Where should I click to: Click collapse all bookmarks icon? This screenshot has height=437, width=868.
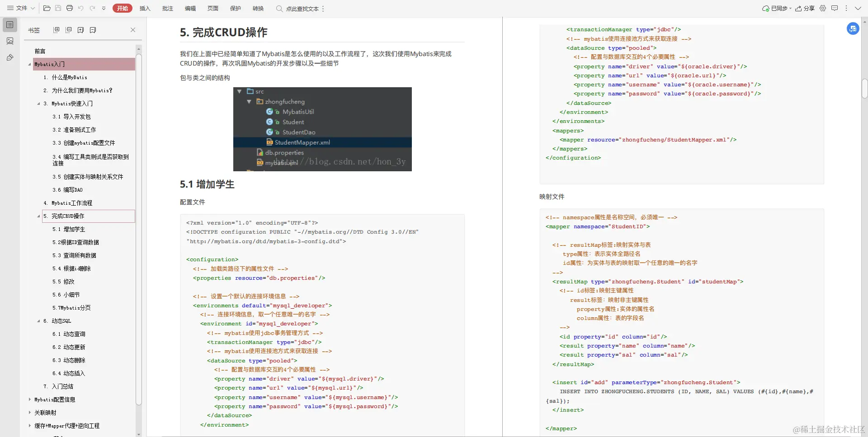click(69, 30)
